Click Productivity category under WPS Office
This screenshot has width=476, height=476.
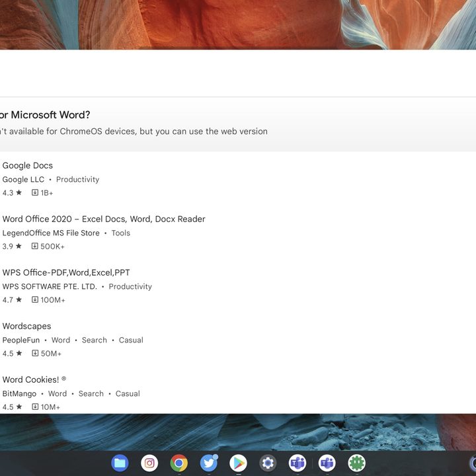pyautogui.click(x=130, y=286)
